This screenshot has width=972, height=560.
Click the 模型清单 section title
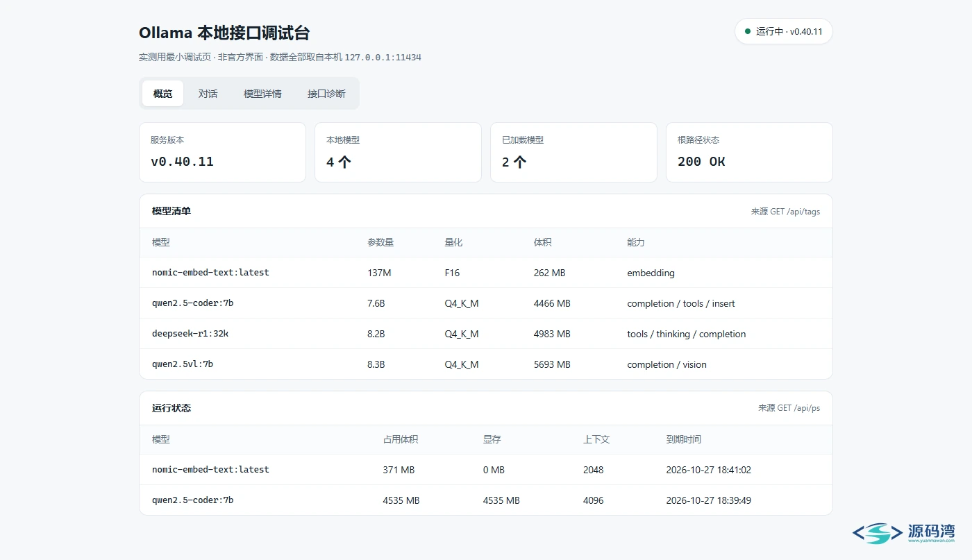[171, 211]
